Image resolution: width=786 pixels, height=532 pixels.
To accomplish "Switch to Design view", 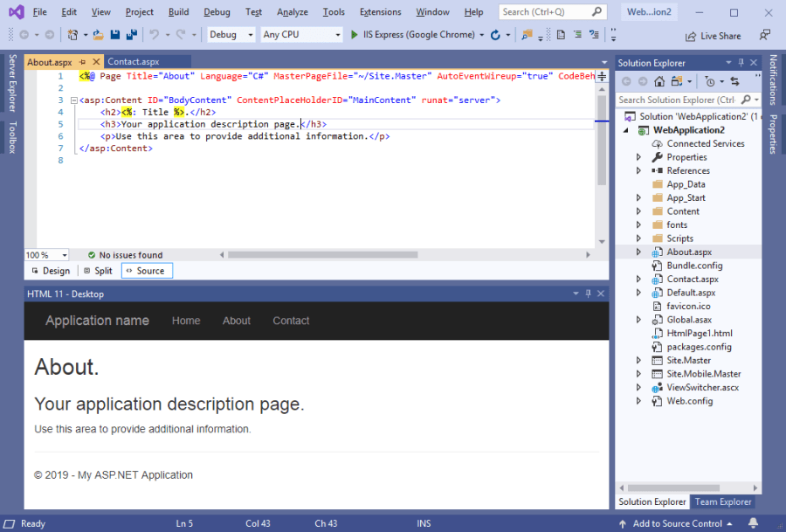I will point(51,271).
